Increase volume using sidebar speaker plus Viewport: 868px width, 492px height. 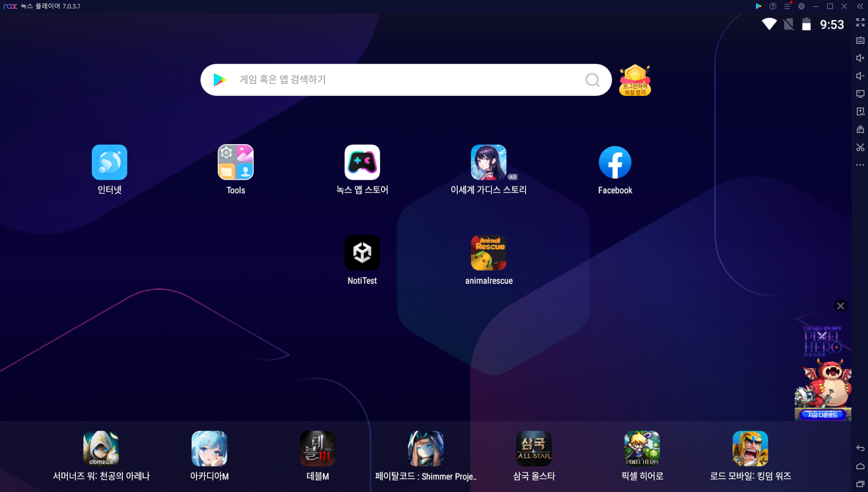860,58
